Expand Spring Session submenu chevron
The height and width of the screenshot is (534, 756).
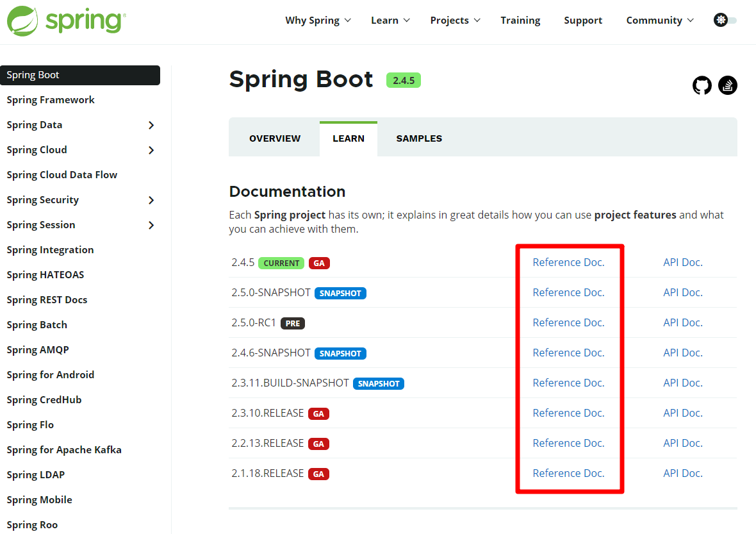coord(151,225)
